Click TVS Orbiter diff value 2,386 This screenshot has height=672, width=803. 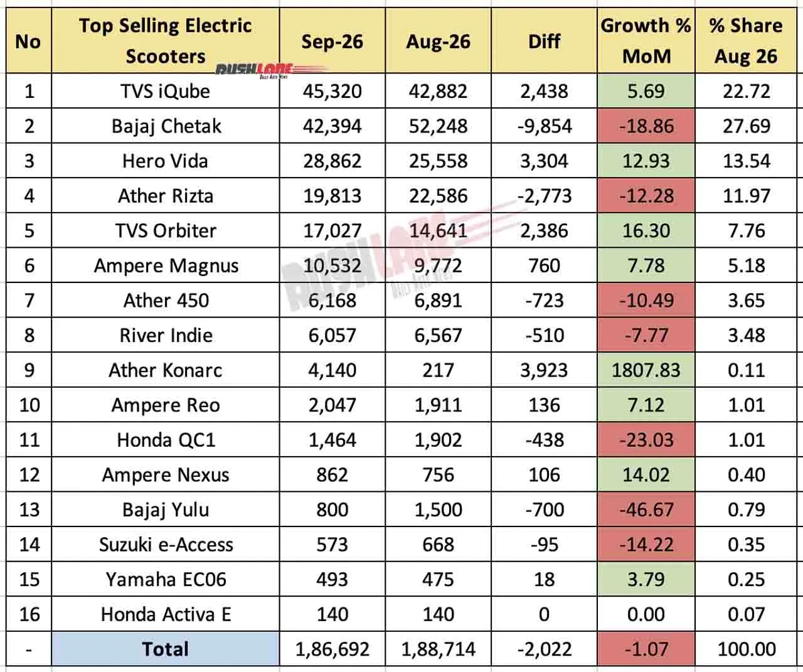point(544,231)
